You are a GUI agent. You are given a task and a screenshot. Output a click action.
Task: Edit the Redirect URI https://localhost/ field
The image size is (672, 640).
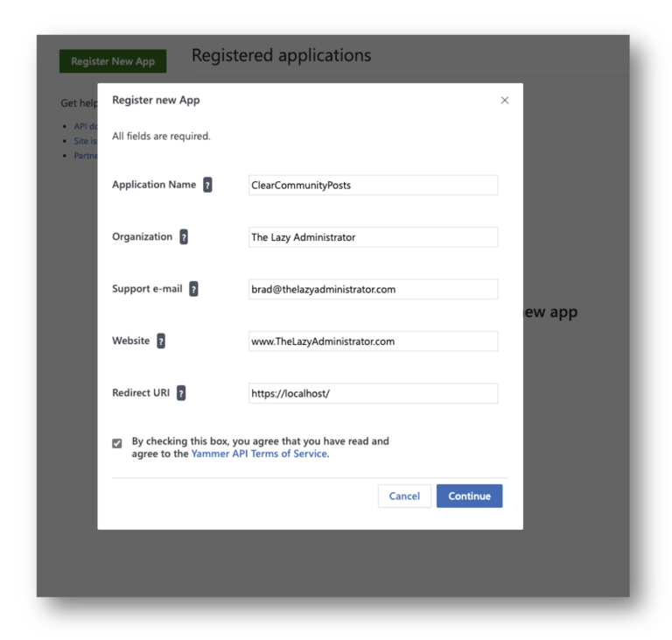click(x=373, y=393)
